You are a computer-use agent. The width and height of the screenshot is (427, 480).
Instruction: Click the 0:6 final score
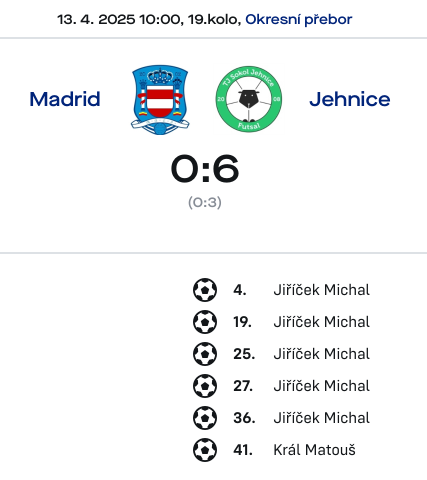(205, 168)
